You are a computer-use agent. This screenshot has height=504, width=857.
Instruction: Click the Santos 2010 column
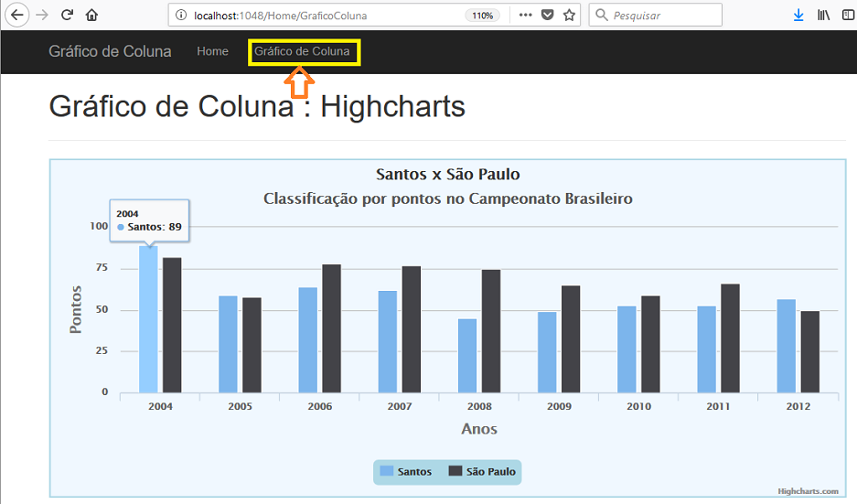[627, 349]
